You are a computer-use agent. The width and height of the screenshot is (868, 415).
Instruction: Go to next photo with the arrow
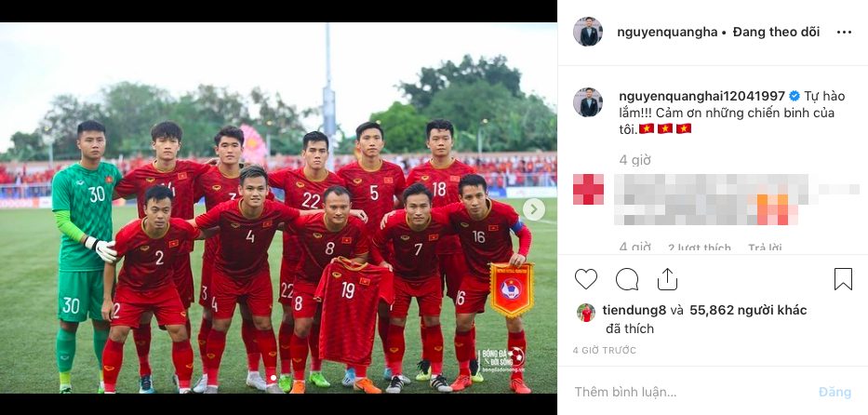tap(534, 209)
